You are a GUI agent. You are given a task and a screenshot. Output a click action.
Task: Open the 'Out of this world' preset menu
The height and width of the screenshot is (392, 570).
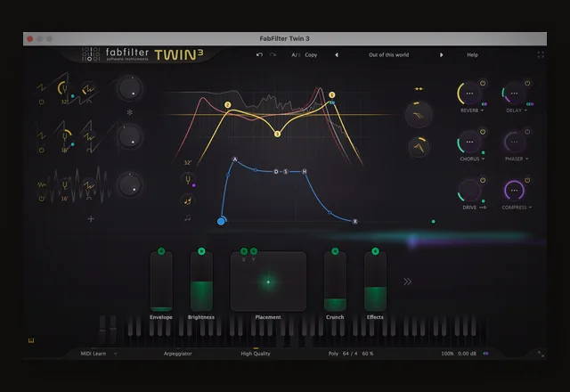(388, 55)
